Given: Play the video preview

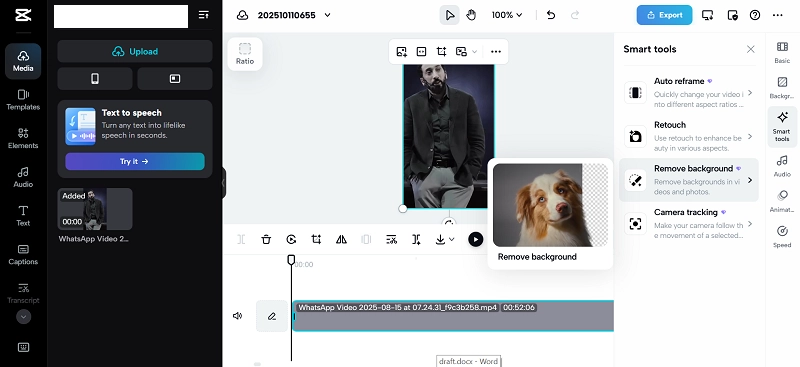Looking at the screenshot, I should pyautogui.click(x=476, y=239).
